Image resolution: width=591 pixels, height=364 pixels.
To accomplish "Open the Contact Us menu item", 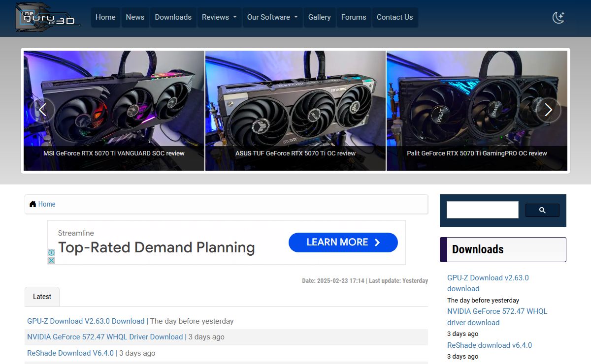I will [394, 17].
